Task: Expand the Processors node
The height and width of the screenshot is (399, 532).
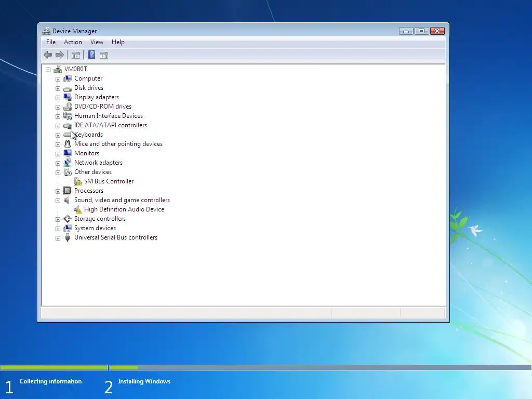Action: pos(58,191)
